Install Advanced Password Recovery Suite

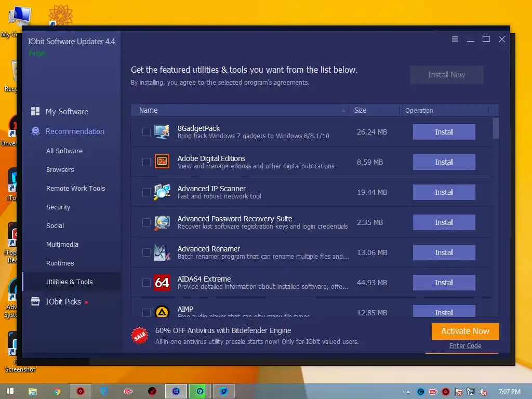coord(444,222)
